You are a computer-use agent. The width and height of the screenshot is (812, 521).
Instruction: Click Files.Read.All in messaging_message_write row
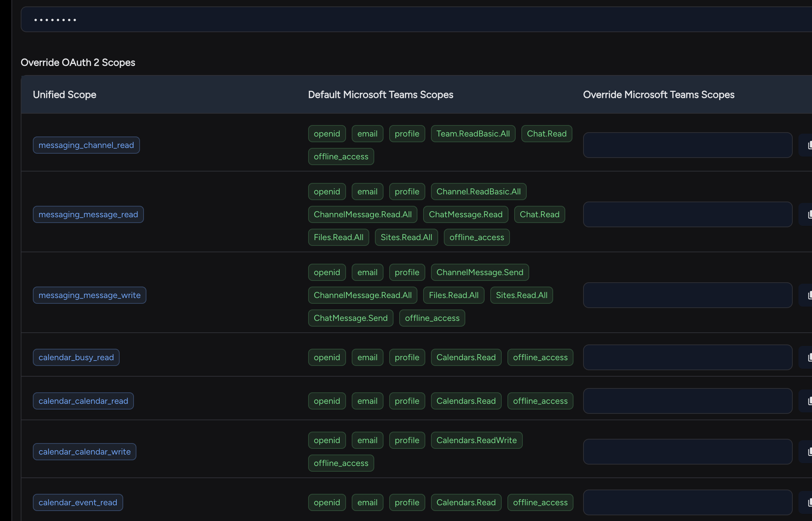[x=454, y=295]
